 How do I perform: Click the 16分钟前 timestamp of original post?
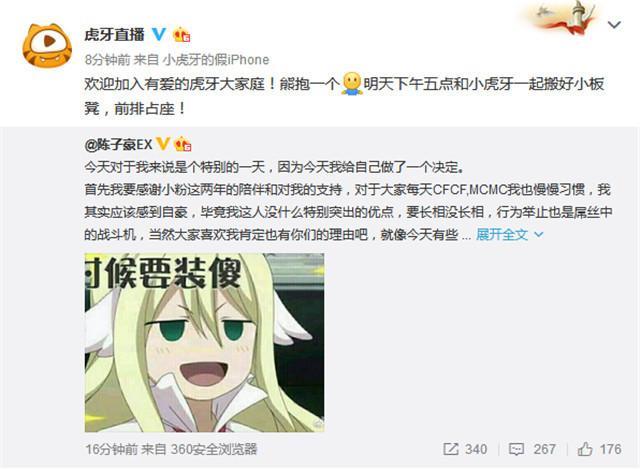point(111,449)
